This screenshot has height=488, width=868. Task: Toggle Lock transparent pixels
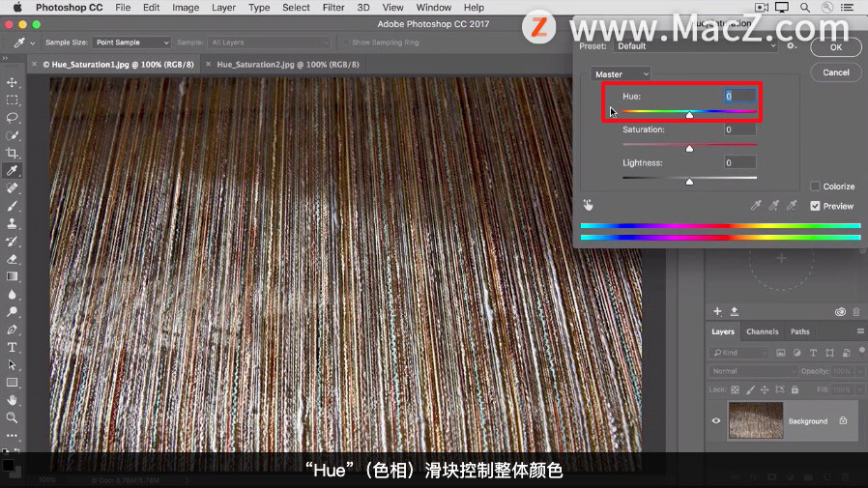(736, 389)
